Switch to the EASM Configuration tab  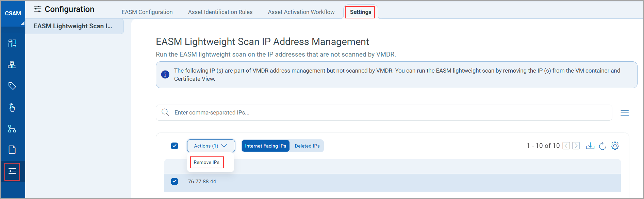click(x=147, y=12)
